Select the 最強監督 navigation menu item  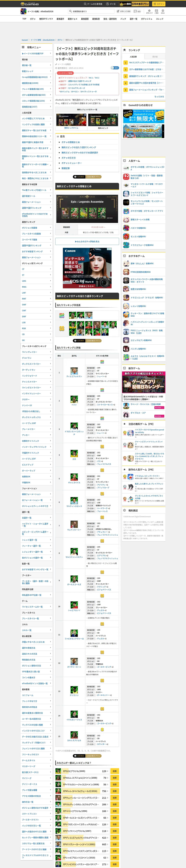96,19
